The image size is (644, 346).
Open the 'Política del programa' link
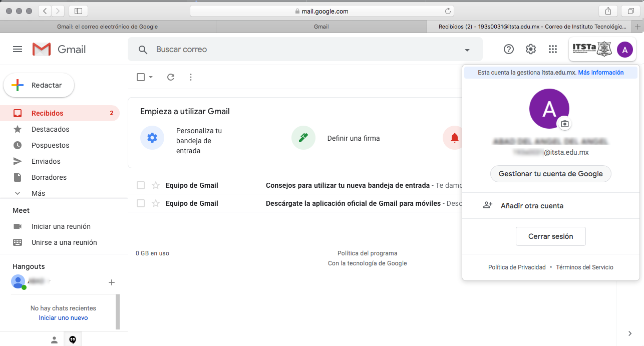coord(368,253)
